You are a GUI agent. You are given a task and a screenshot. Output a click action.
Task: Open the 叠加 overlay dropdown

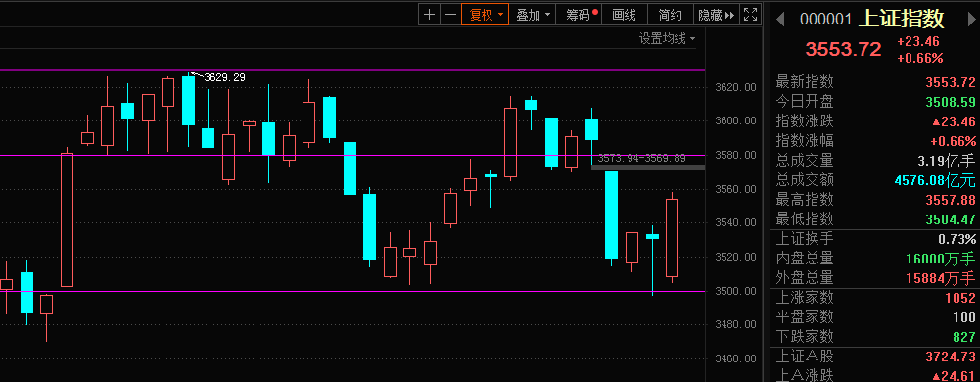(x=533, y=15)
